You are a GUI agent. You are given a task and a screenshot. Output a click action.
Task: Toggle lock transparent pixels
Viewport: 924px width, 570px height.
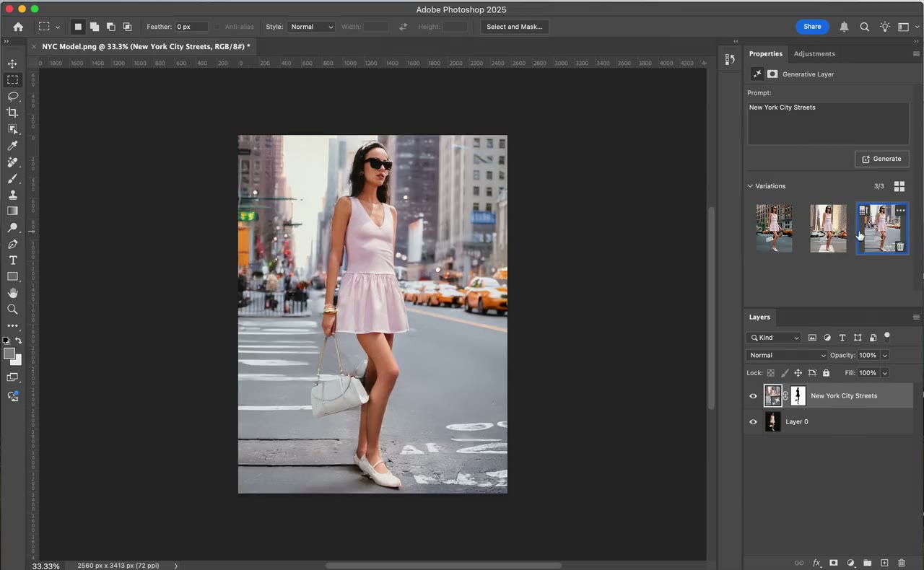point(770,373)
